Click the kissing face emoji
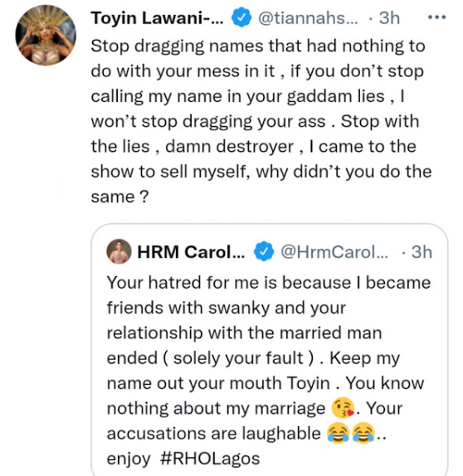 click(343, 408)
